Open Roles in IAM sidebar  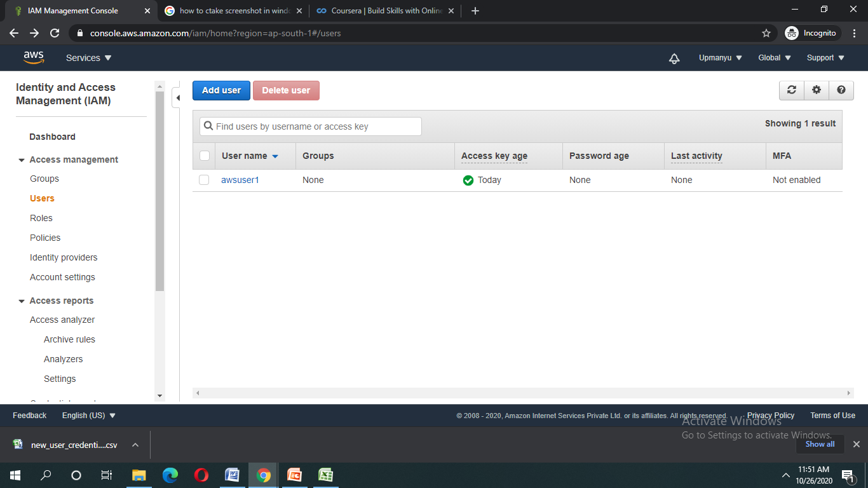tap(41, 218)
